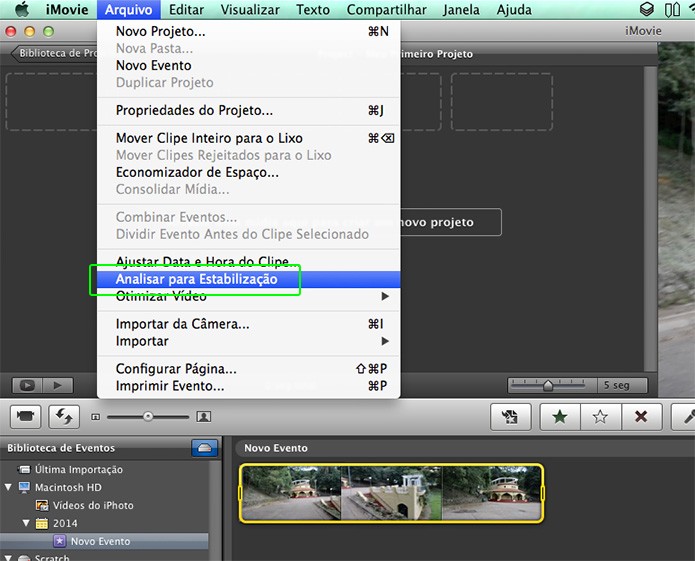Screen dimensions: 695x561
Task: Toggle group events by disk button
Action: (x=204, y=448)
